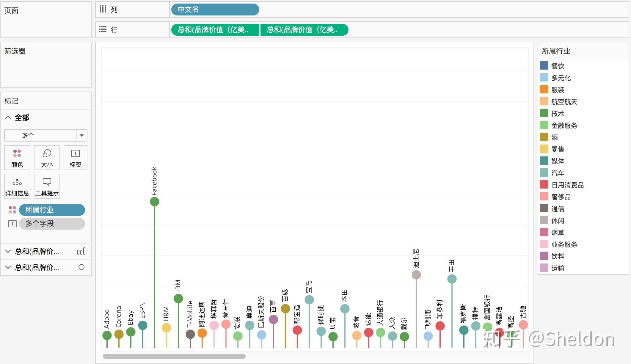Click the Ebay column label

130,318
